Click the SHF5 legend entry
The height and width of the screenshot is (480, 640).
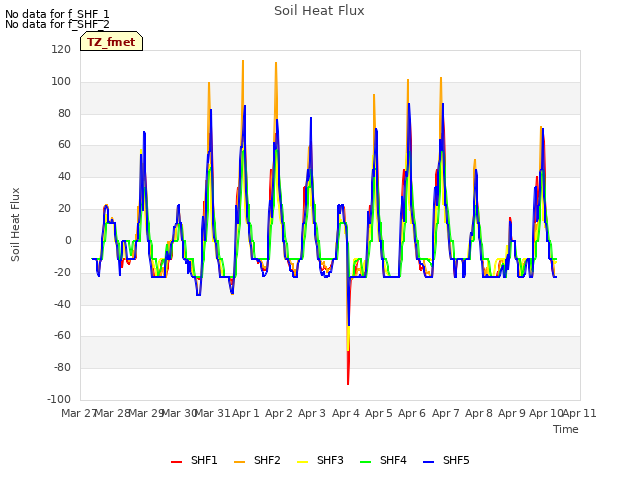click(446, 460)
